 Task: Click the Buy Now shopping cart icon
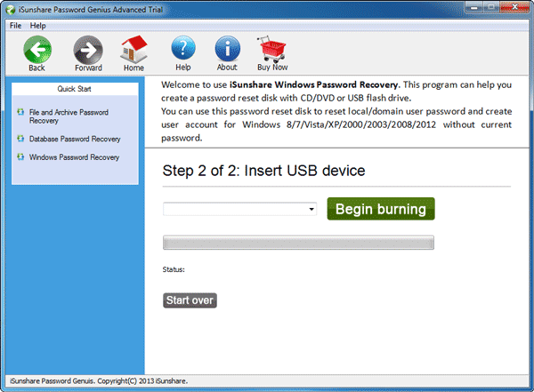coord(271,49)
